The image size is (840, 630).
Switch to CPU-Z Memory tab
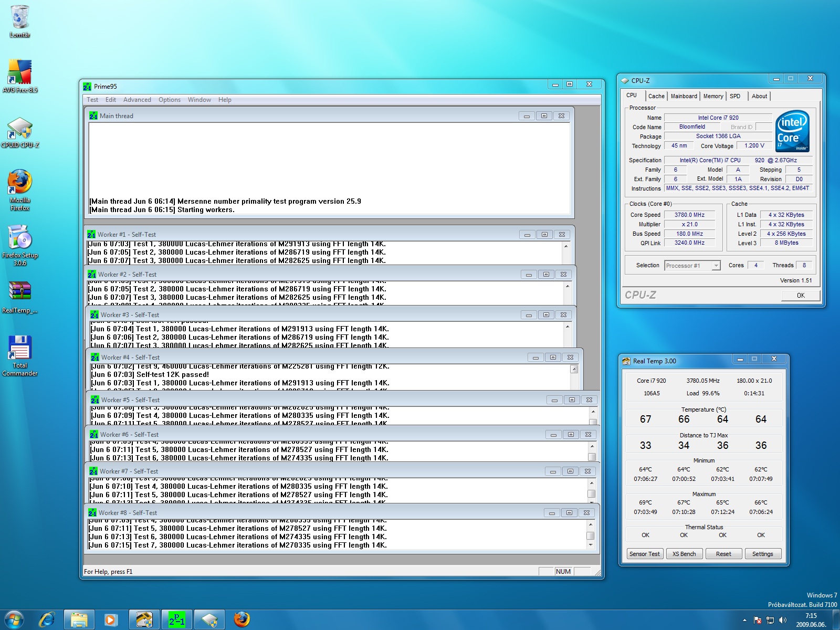click(713, 96)
